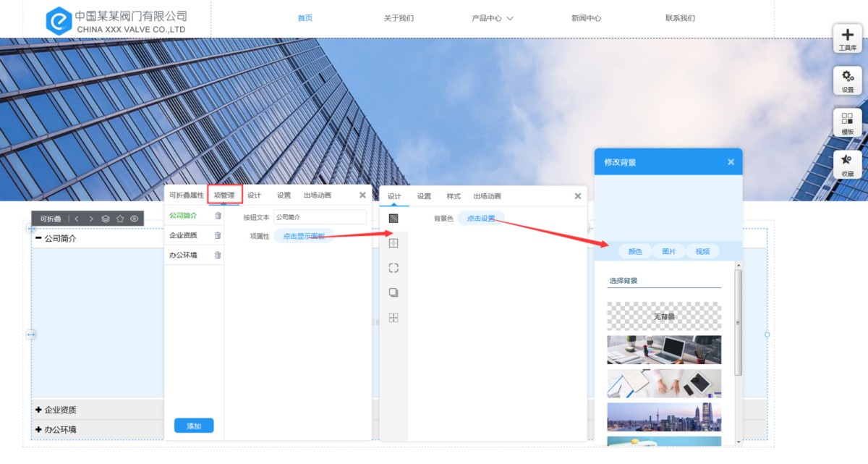The height and width of the screenshot is (464, 868).
Task: Open 设计 tab next to 项管理
Action: pos(254,195)
